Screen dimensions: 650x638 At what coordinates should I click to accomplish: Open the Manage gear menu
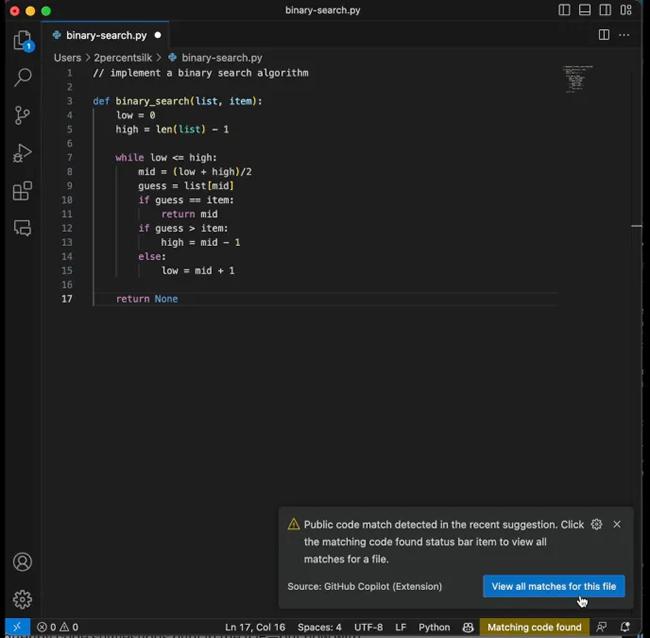tap(22, 599)
